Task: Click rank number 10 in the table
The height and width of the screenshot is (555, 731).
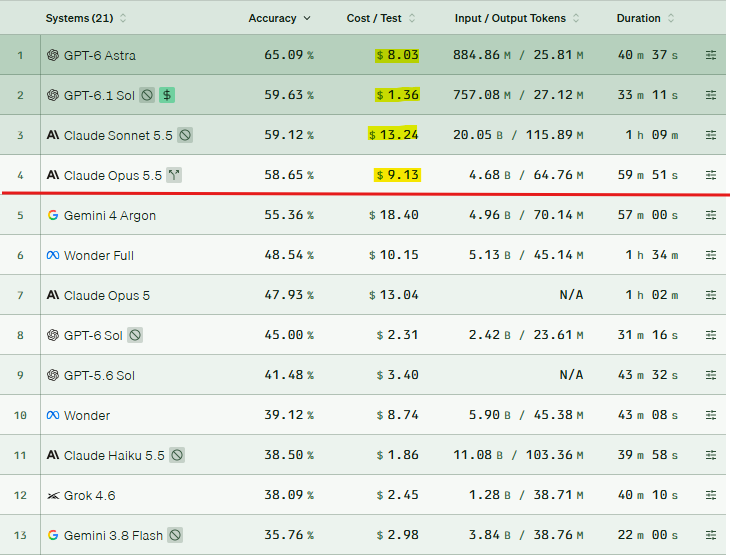Action: point(20,415)
